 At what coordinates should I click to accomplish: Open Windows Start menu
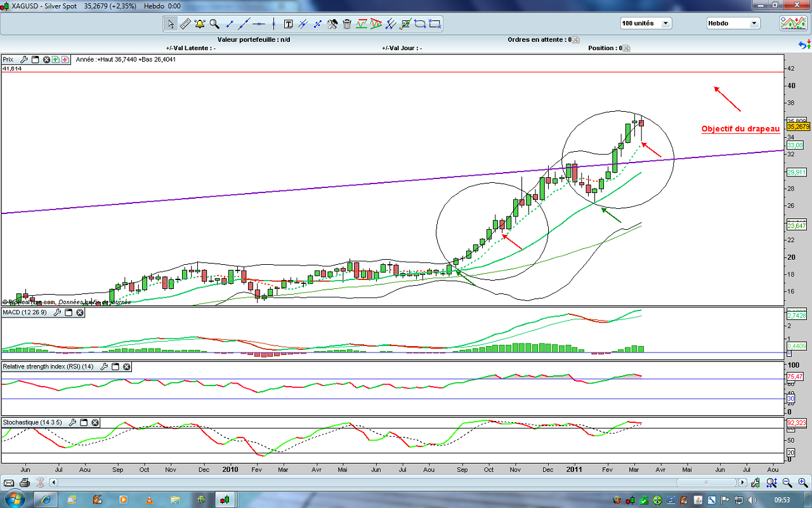(x=14, y=499)
